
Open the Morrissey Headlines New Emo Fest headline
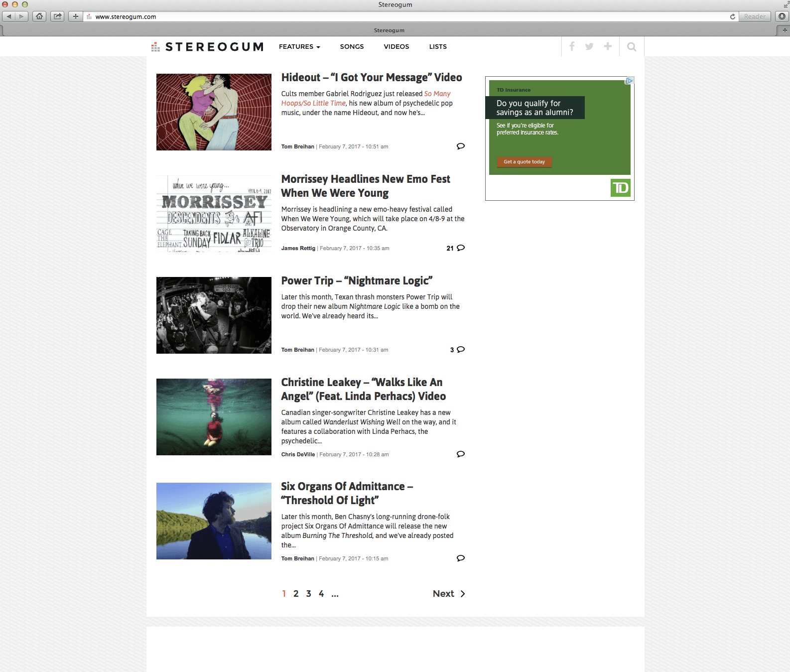click(366, 186)
